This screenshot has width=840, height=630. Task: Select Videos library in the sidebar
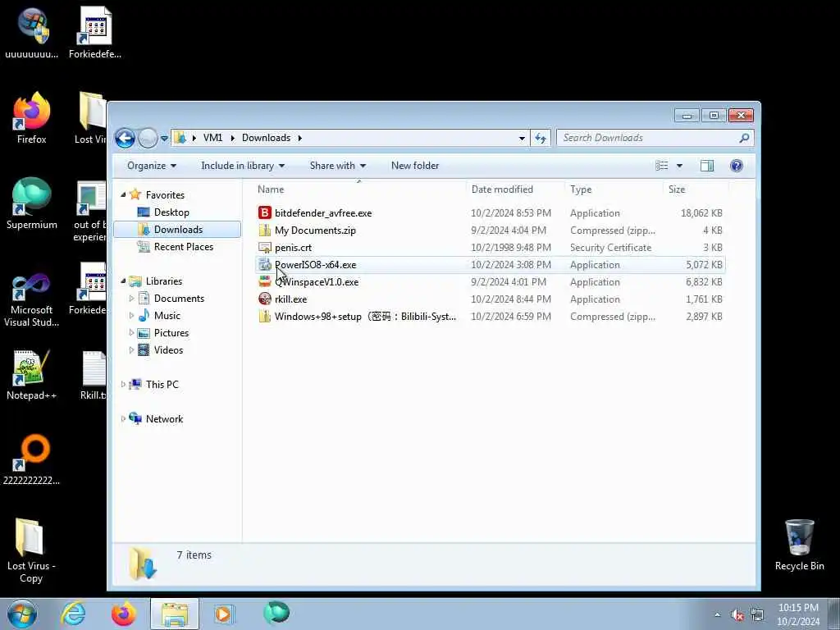[168, 349]
